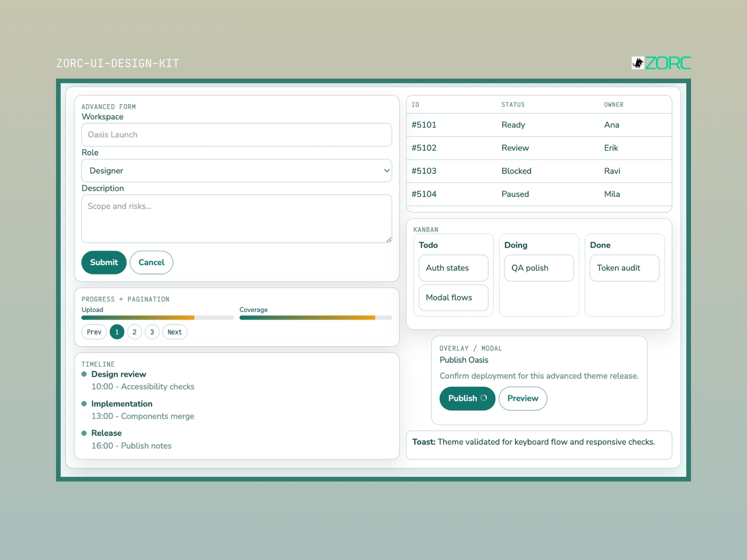Click owner Ana in the table
This screenshot has width=747, height=560.
coord(612,125)
